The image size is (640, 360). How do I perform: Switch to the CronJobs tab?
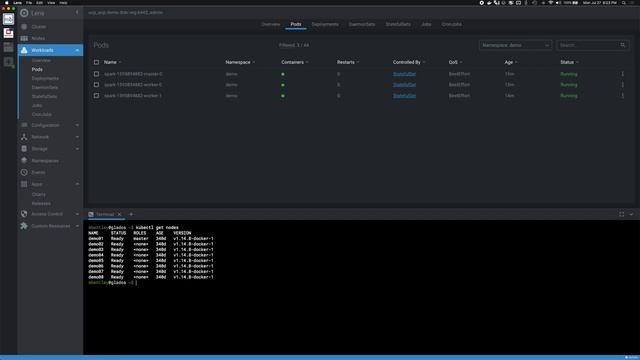coord(451,24)
